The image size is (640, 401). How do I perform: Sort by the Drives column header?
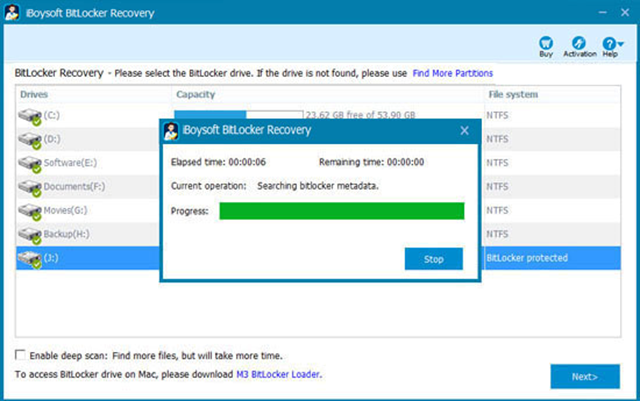tap(34, 94)
